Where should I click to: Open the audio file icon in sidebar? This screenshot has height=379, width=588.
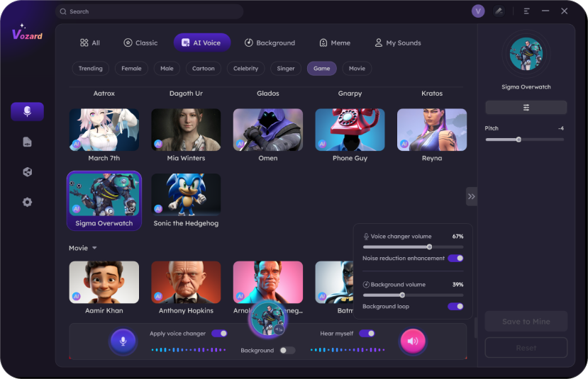[x=27, y=142]
